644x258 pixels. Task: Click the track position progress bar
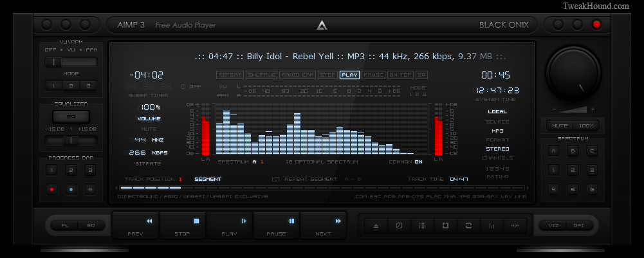(x=322, y=188)
